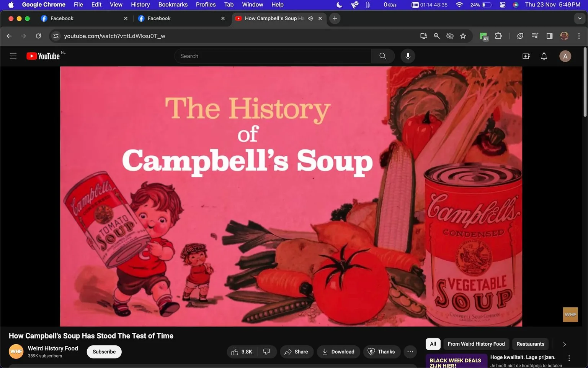588x368 pixels.
Task: Open the more actions ellipsis under the video
Action: click(410, 352)
